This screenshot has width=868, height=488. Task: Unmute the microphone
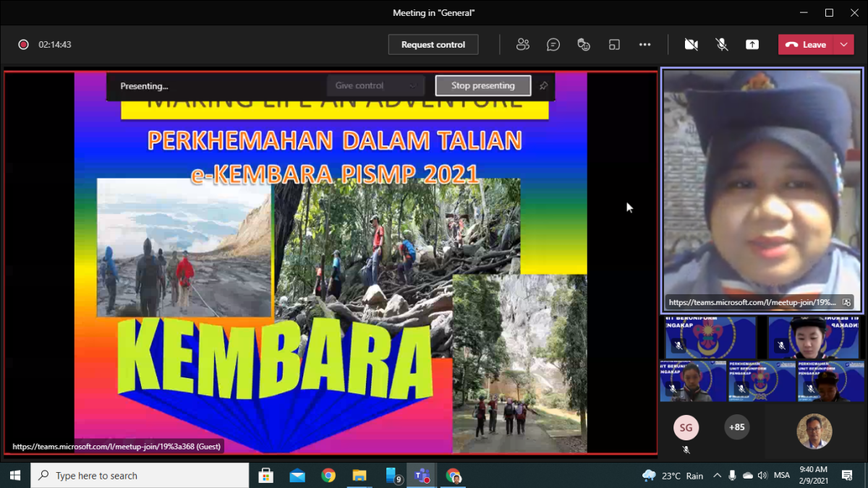pos(722,45)
